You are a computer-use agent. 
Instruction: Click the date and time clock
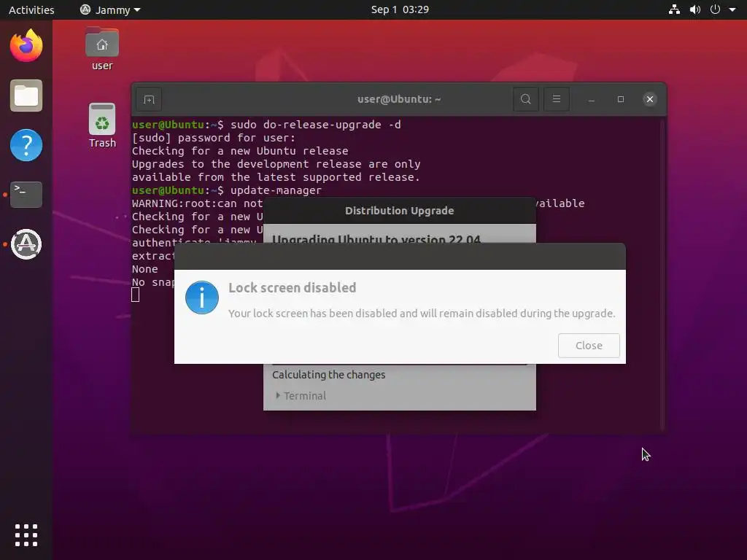(400, 9)
